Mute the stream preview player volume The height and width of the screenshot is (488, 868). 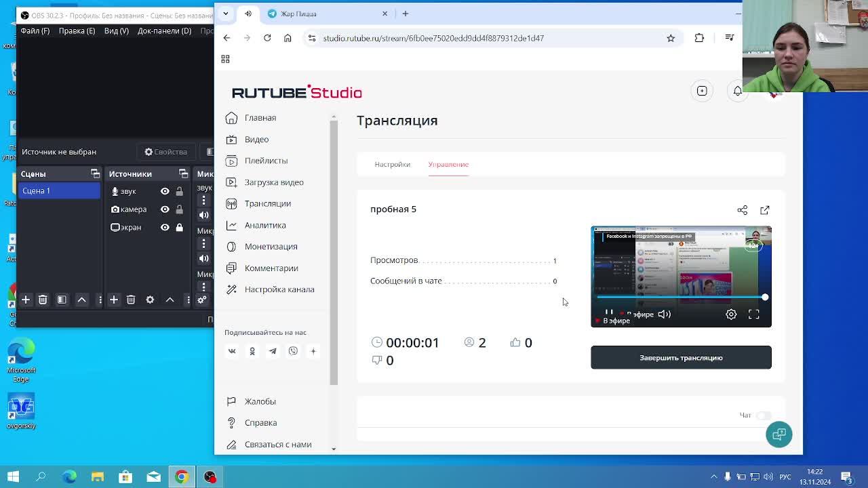[664, 314]
